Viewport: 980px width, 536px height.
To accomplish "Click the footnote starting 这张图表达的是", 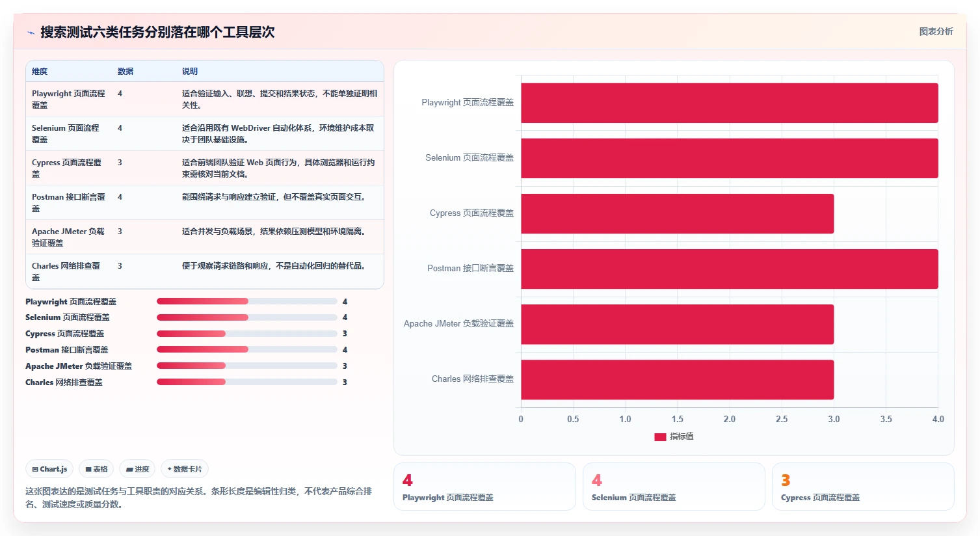I will pos(198,498).
